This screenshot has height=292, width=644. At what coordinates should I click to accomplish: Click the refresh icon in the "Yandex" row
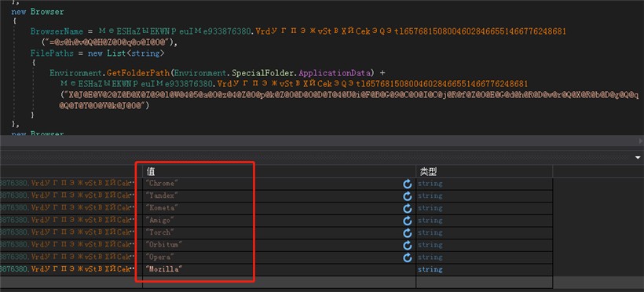coord(408,196)
